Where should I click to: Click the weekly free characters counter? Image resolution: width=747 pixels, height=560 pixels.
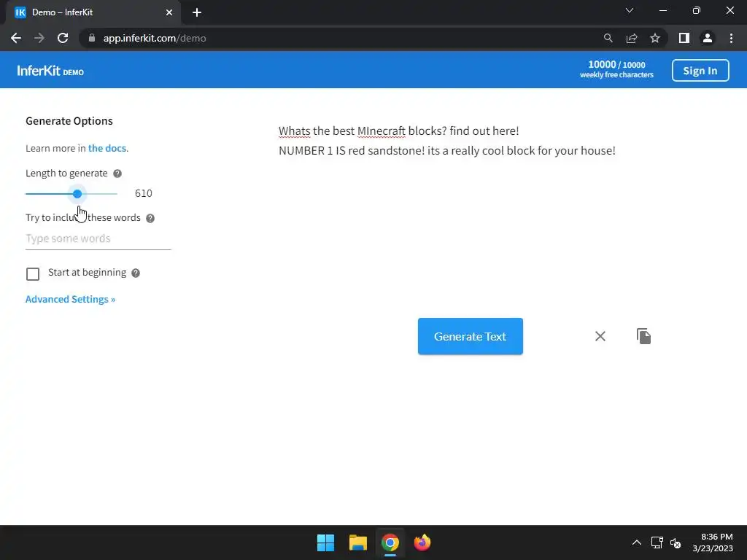[x=616, y=69]
